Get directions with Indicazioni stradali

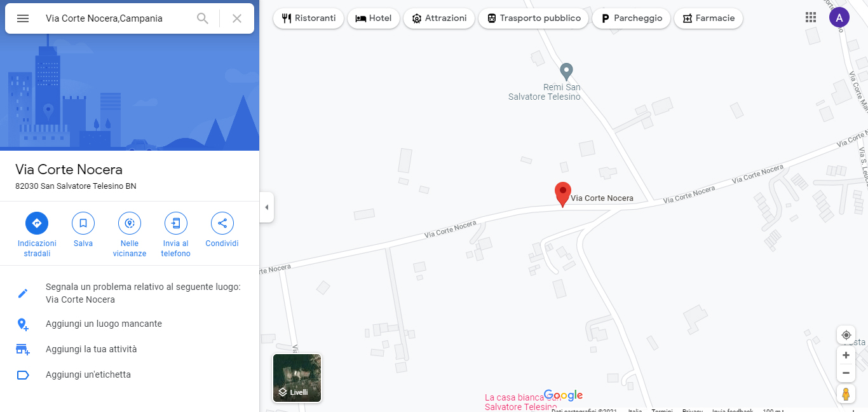point(37,223)
